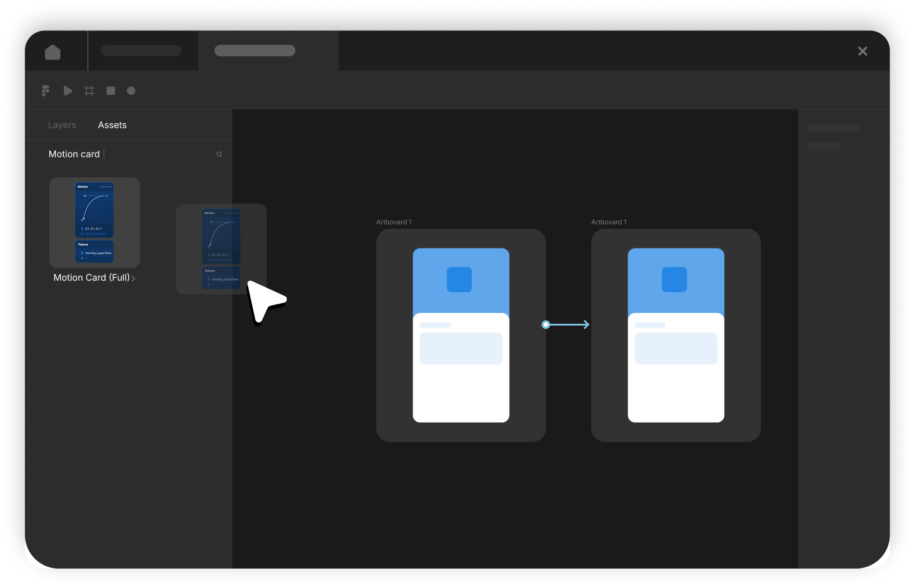Open the Figma logo menu
The width and height of the screenshot is (915, 588).
(46, 91)
